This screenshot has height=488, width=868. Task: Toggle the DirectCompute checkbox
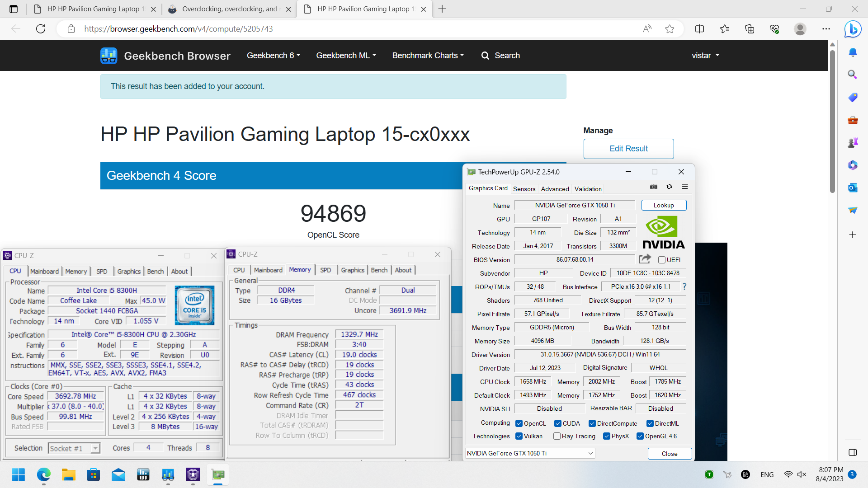coord(592,423)
